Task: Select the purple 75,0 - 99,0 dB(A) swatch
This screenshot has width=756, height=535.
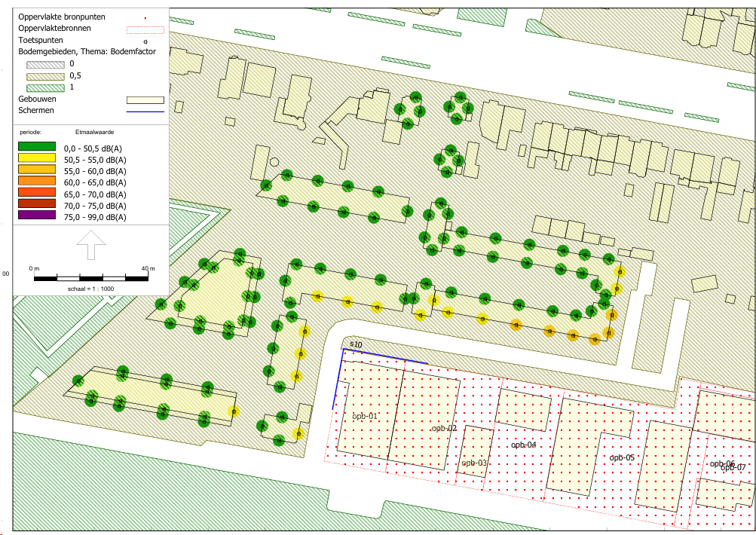Action: click(x=37, y=215)
